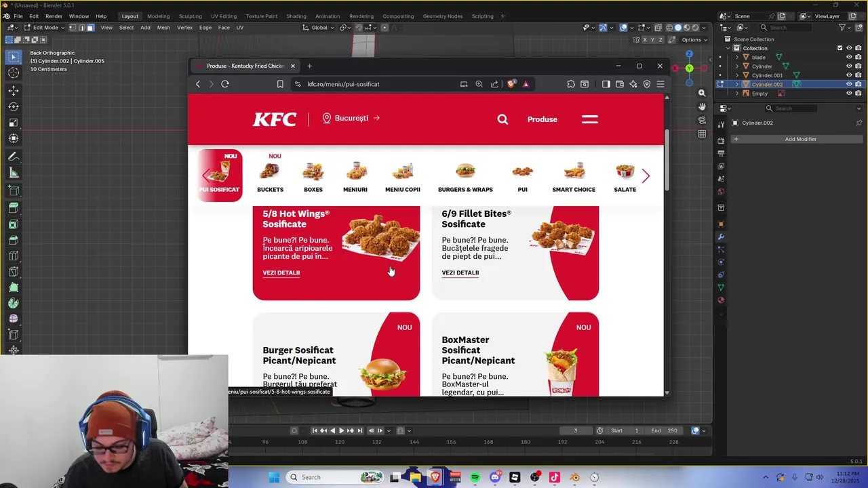Open viewport shading options dropdown arrow
868x488 pixels.
pos(704,28)
